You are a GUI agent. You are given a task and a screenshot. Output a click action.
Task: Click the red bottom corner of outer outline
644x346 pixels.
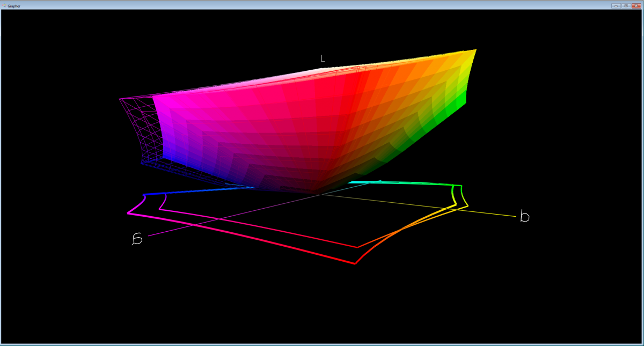pyautogui.click(x=354, y=263)
